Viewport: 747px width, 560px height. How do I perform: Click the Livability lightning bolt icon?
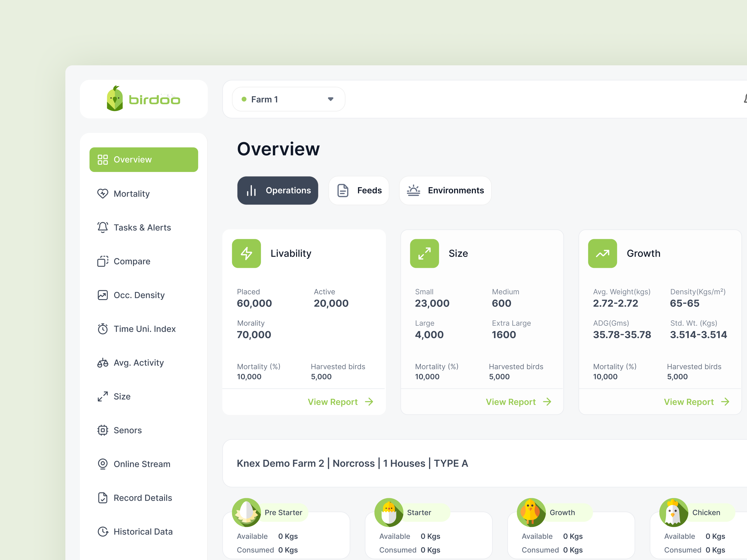click(246, 253)
